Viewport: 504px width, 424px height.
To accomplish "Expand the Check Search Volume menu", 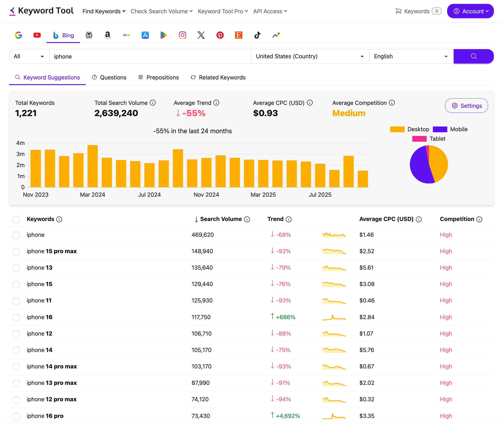I will click(161, 11).
